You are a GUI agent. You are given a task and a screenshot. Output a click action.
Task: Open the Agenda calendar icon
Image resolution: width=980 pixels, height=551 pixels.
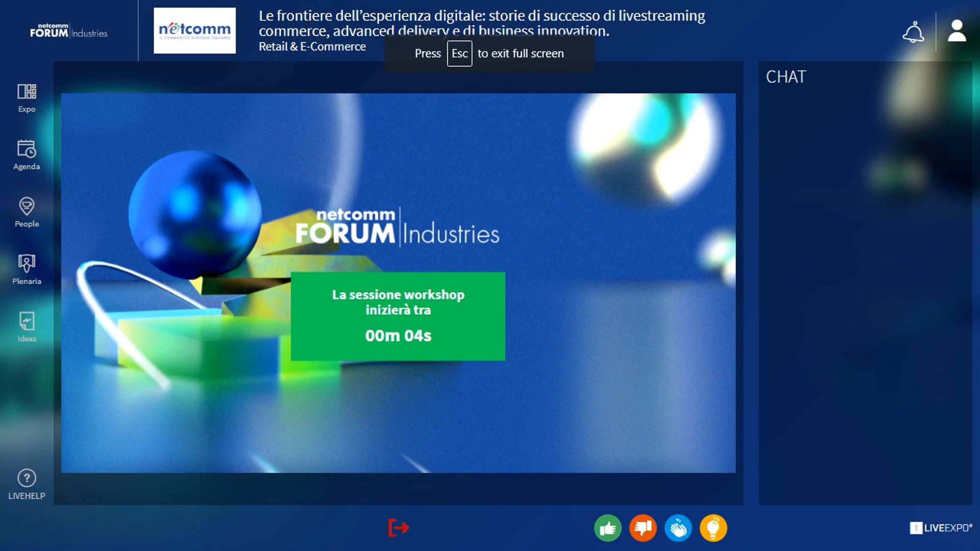pyautogui.click(x=27, y=149)
